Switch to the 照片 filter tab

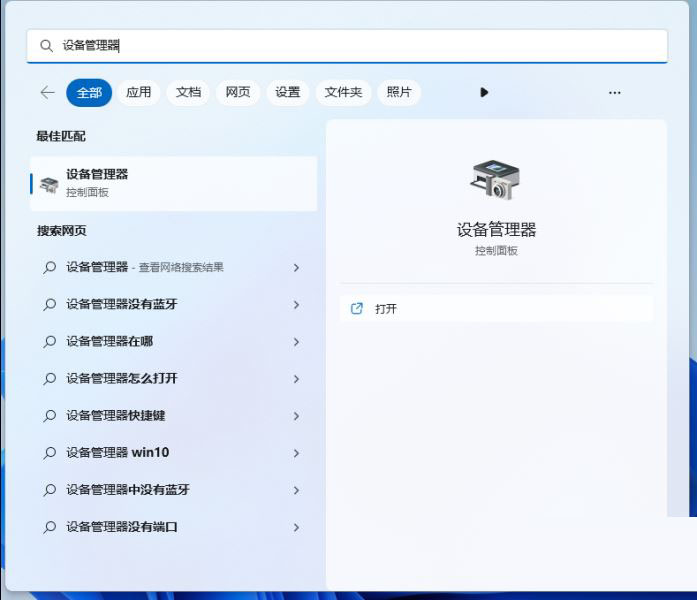click(399, 92)
